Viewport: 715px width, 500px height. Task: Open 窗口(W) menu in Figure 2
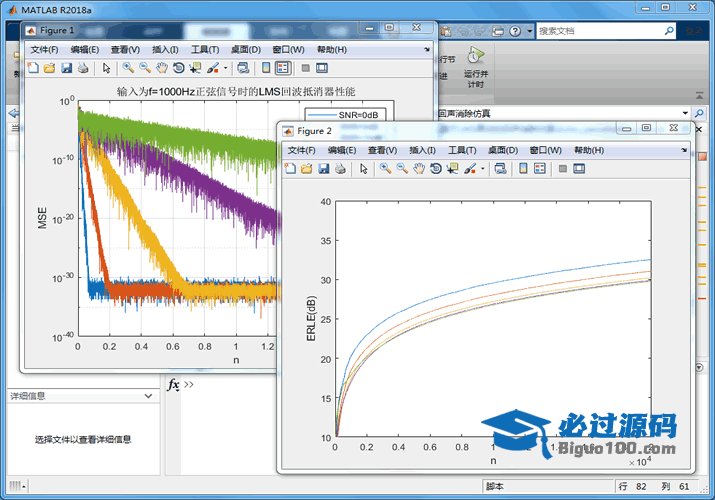pos(545,150)
